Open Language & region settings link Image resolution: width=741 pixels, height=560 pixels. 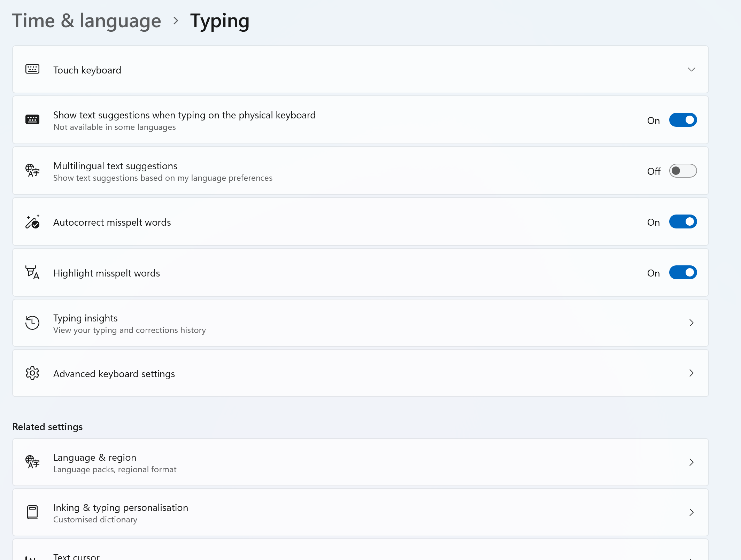[x=95, y=458]
